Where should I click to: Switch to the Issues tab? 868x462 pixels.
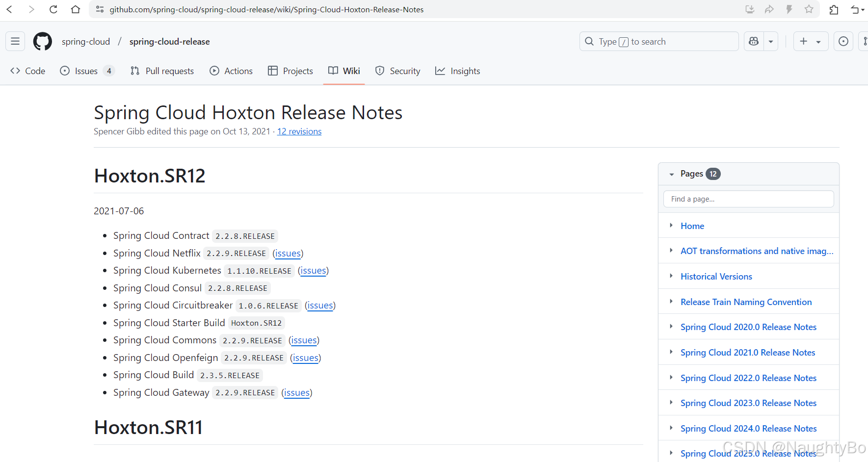point(87,71)
